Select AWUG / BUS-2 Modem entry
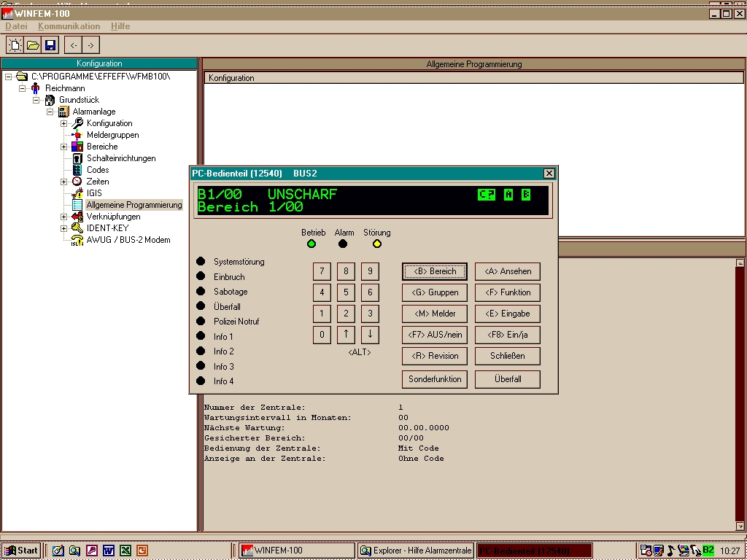 pos(128,240)
